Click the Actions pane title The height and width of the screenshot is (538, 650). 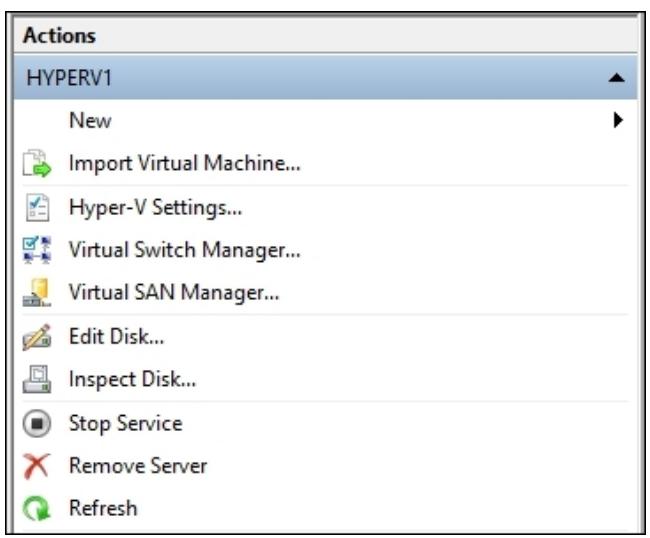59,35
